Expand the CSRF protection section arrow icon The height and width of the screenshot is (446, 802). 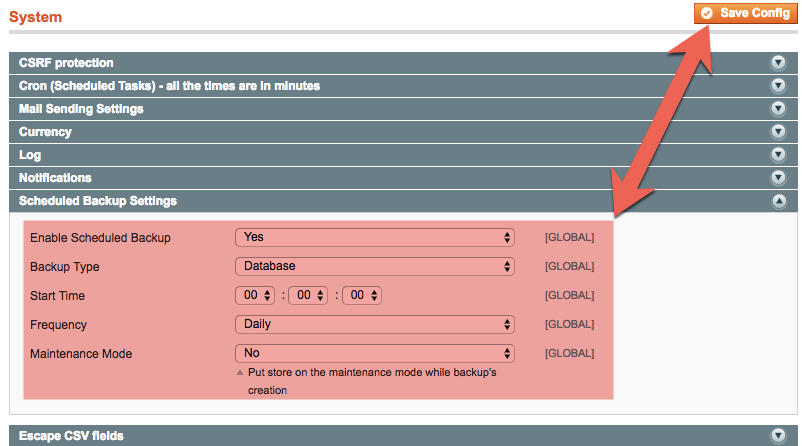[778, 62]
